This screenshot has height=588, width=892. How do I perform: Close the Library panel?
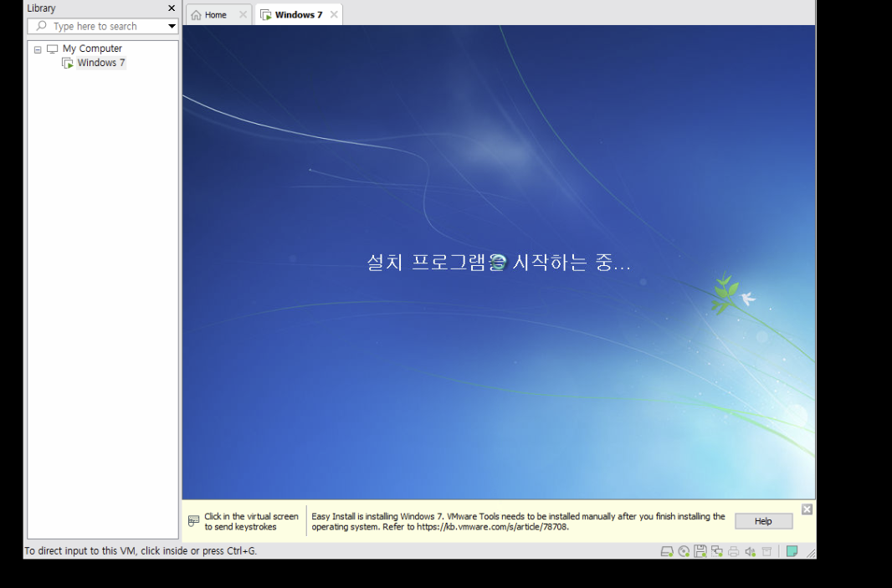(x=172, y=8)
